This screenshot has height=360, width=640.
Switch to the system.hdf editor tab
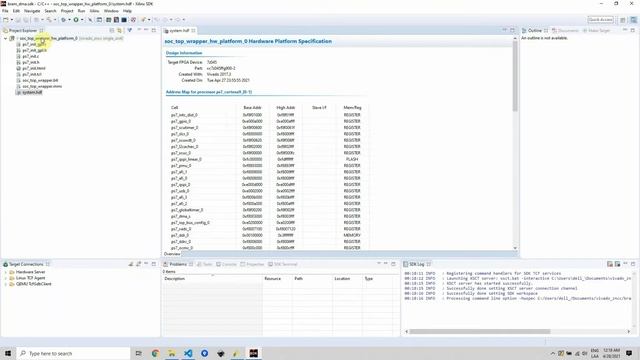(x=179, y=31)
